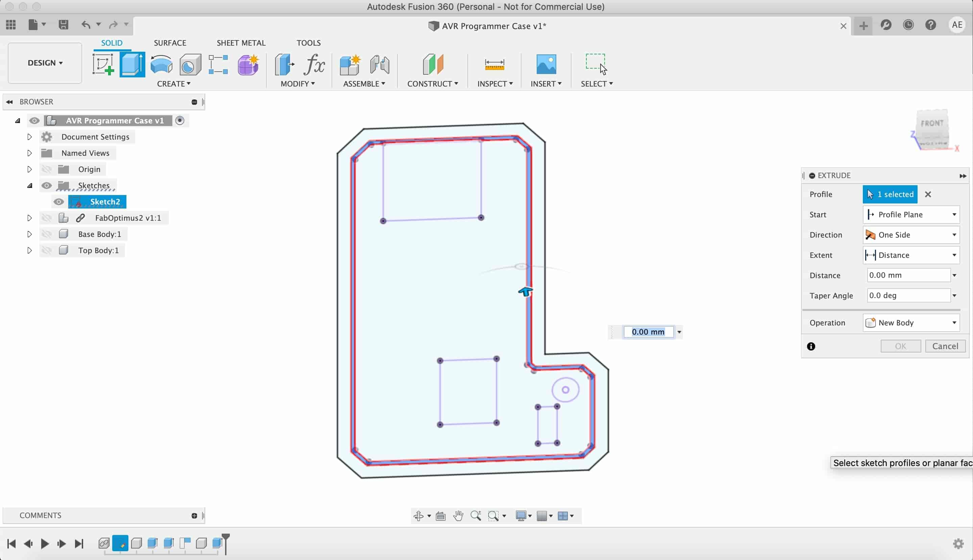Show Base Body:1 component
Image resolution: width=973 pixels, height=560 pixels.
47,234
